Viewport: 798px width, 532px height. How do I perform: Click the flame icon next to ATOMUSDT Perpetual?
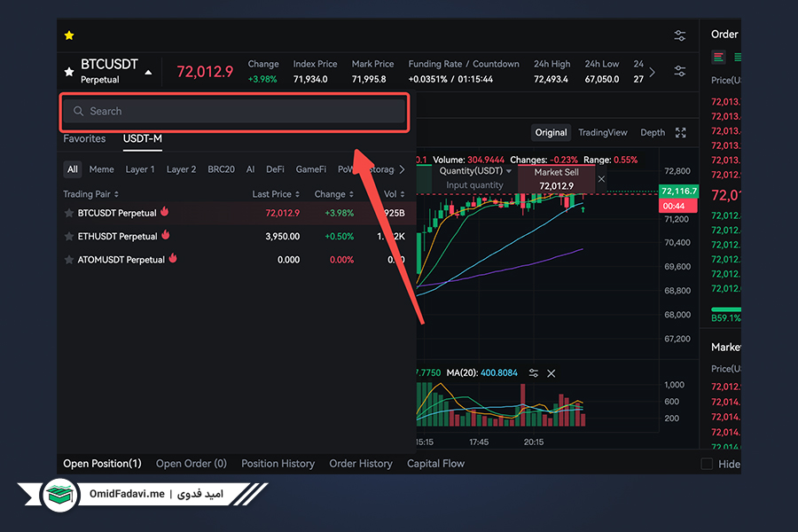pos(173,258)
